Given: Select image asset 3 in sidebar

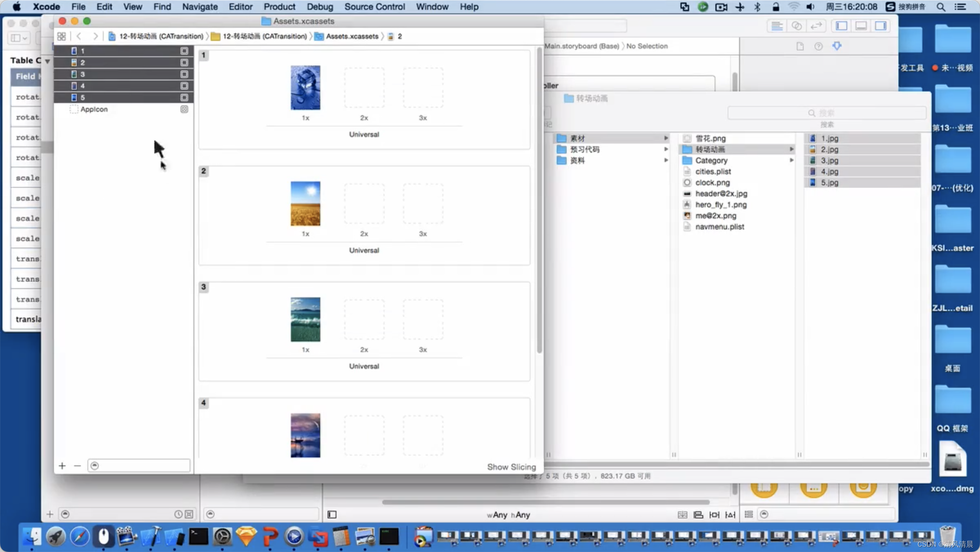Looking at the screenshot, I should point(82,73).
